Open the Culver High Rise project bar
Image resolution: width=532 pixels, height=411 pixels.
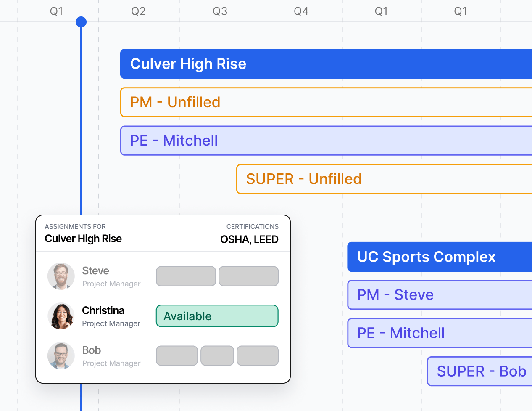click(x=326, y=64)
